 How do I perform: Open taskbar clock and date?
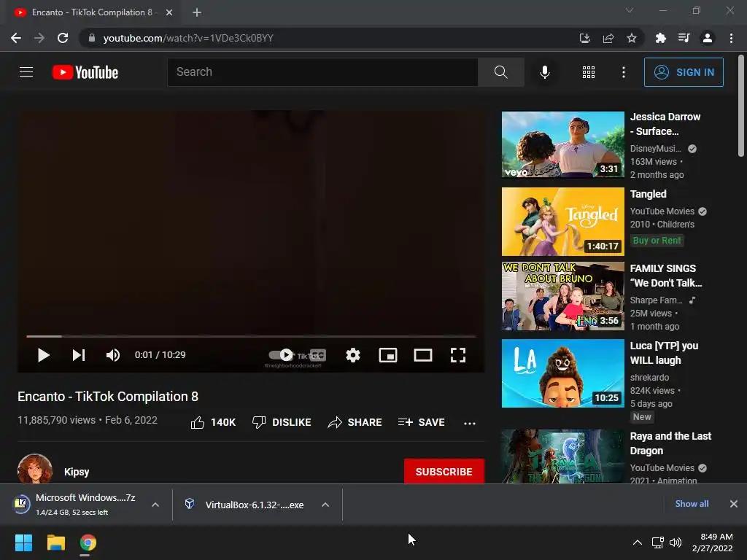[x=713, y=542]
